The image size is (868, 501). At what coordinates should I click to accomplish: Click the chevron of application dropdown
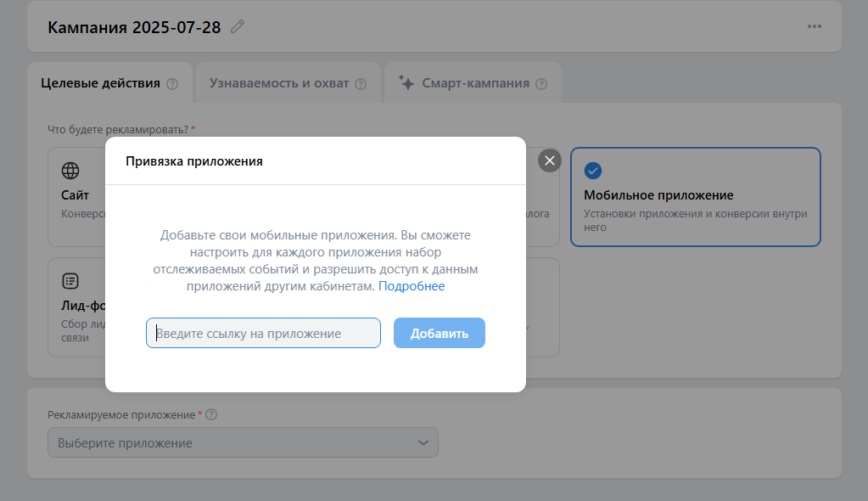(423, 442)
